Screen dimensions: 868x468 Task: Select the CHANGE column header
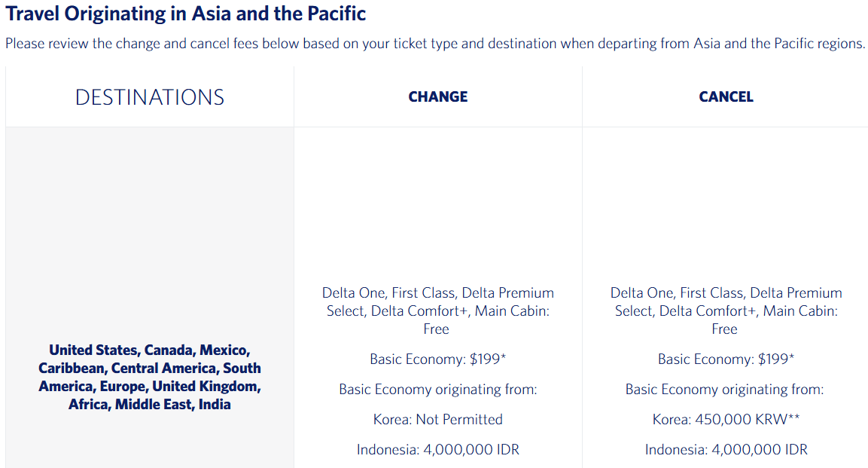point(438,96)
